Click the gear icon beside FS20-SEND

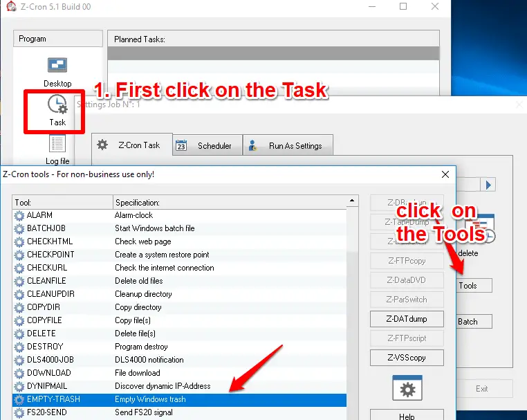(x=19, y=412)
